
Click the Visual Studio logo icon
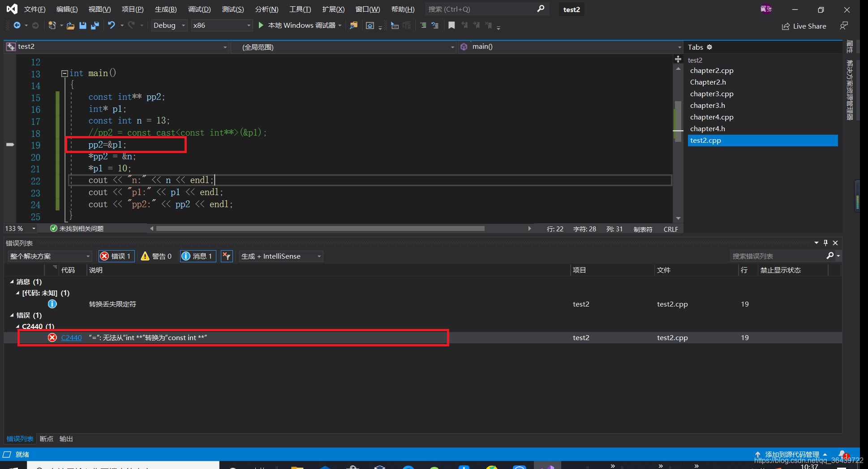(x=12, y=9)
